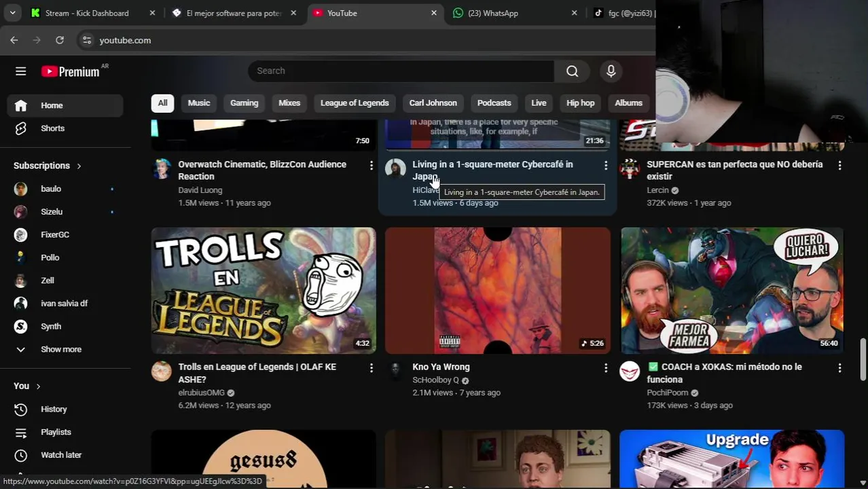Close the YouTube tab
Image resolution: width=868 pixels, height=489 pixels.
pyautogui.click(x=434, y=13)
